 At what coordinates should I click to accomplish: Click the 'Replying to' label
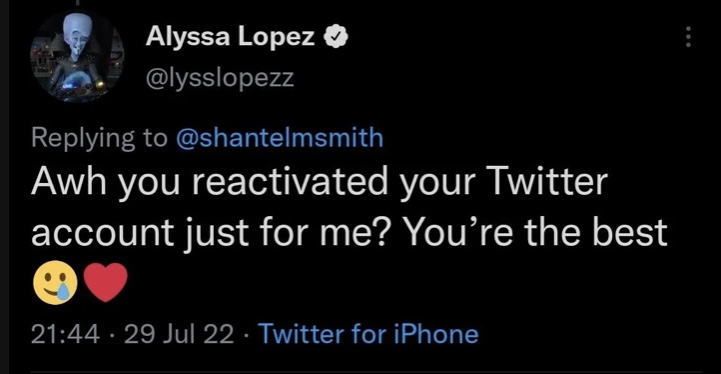coord(99,138)
